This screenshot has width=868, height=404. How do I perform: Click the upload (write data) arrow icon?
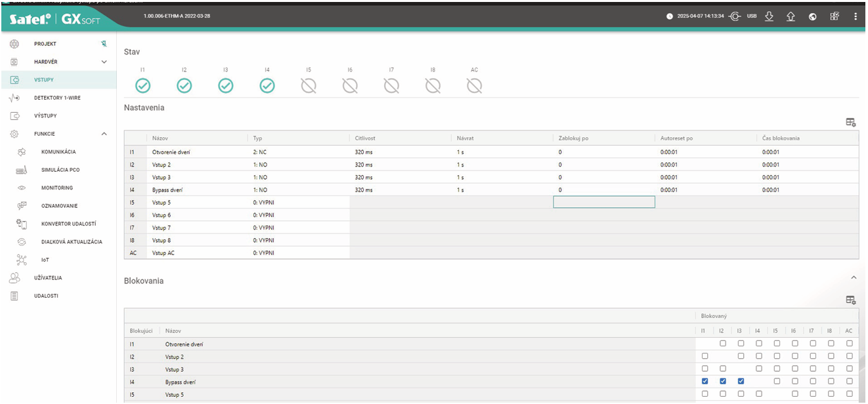pos(791,16)
